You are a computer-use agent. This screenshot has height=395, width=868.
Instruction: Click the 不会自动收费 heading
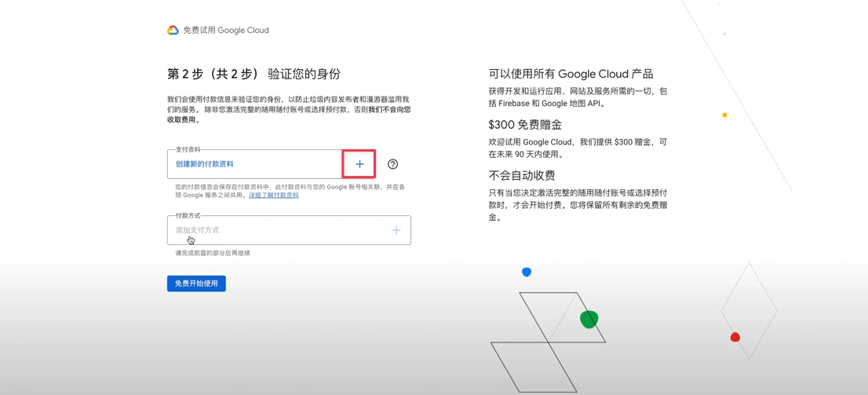coord(521,175)
